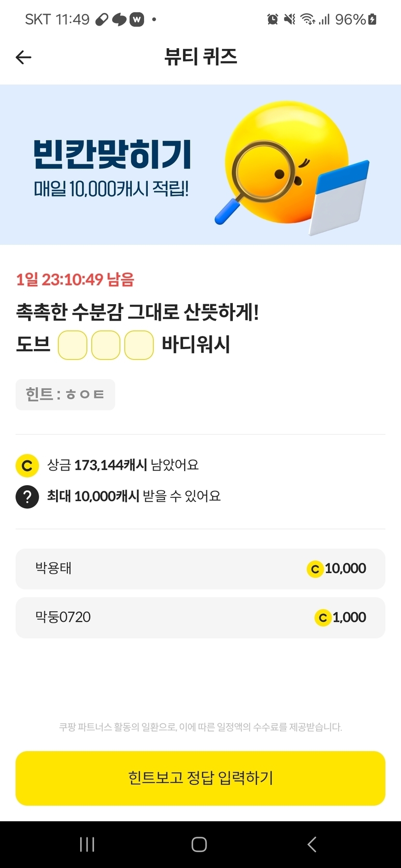
Task: Tap the 빈칸맞히기 banner title
Action: 113,154
